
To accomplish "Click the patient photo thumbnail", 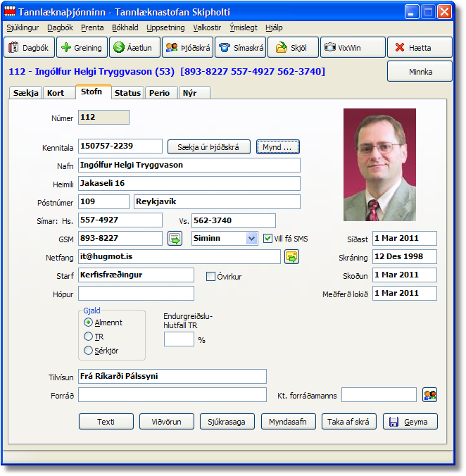I will tap(379, 165).
